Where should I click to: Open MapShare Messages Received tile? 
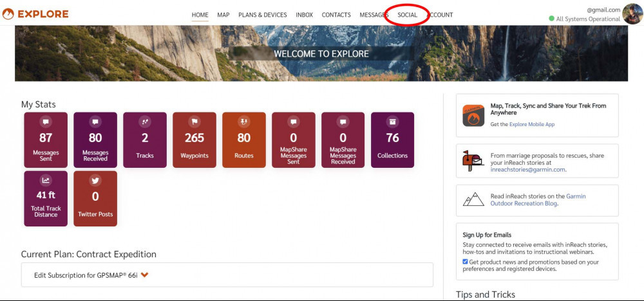coord(343,140)
